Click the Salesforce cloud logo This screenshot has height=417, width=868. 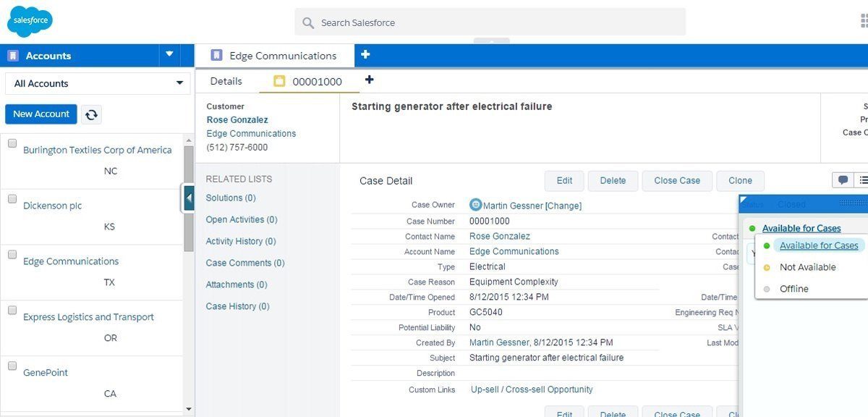29,20
